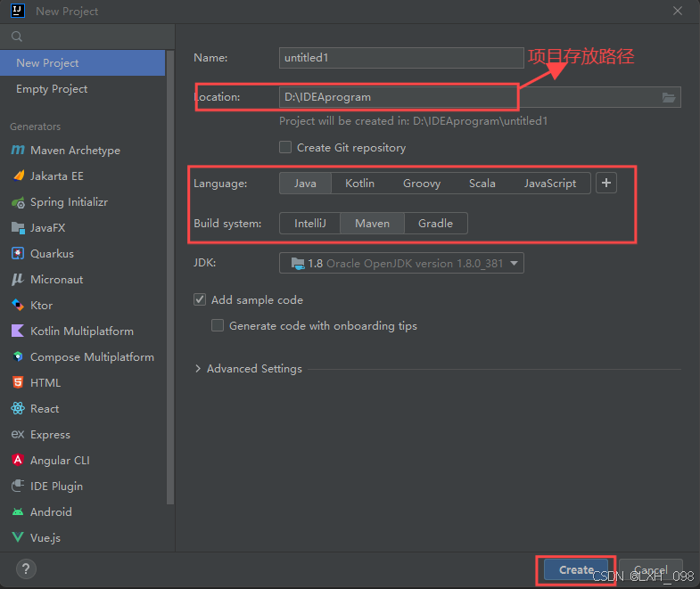Viewport: 700px width, 589px height.
Task: Select Java language
Action: click(x=305, y=183)
